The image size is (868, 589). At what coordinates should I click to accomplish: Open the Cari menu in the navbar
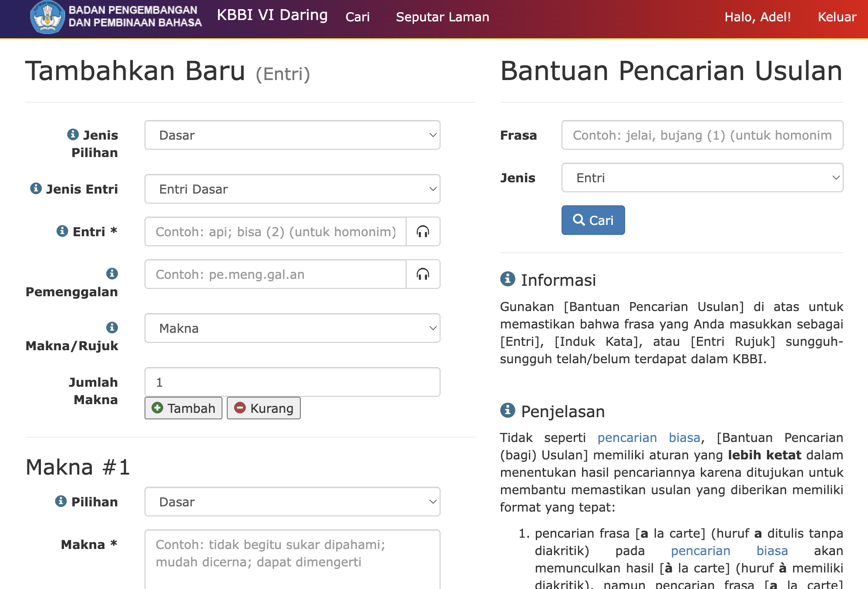click(x=358, y=17)
